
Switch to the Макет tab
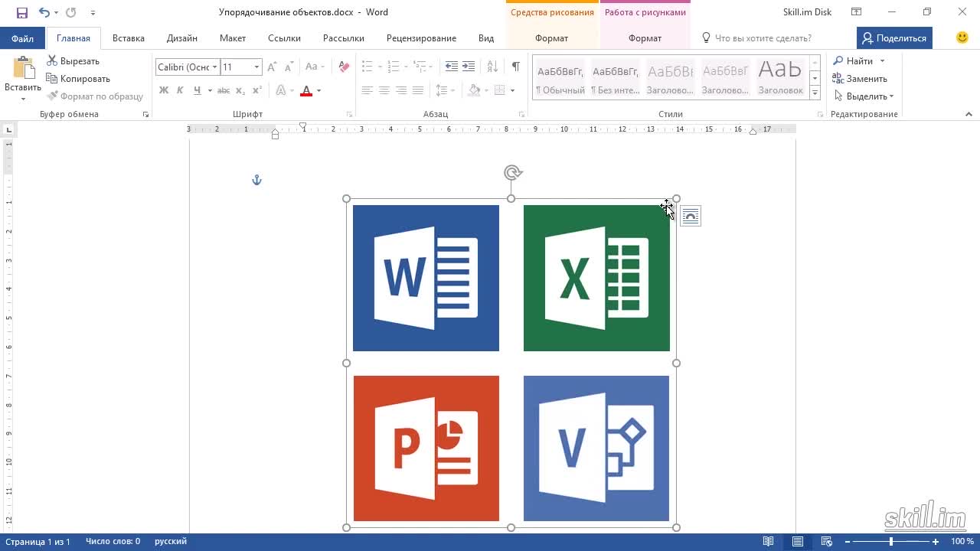pos(233,38)
